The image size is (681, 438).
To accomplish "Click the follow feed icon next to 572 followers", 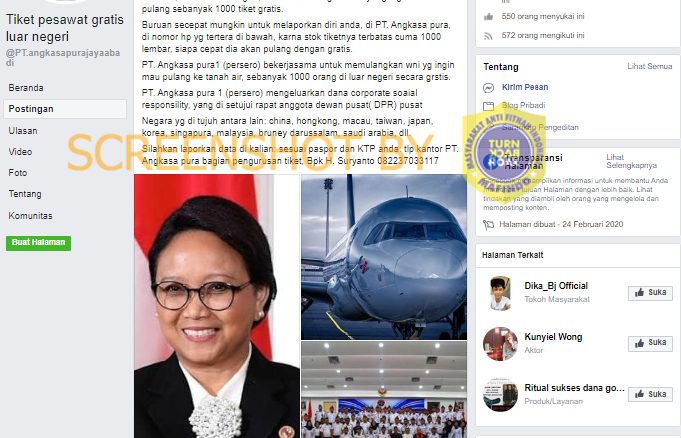I will (489, 36).
